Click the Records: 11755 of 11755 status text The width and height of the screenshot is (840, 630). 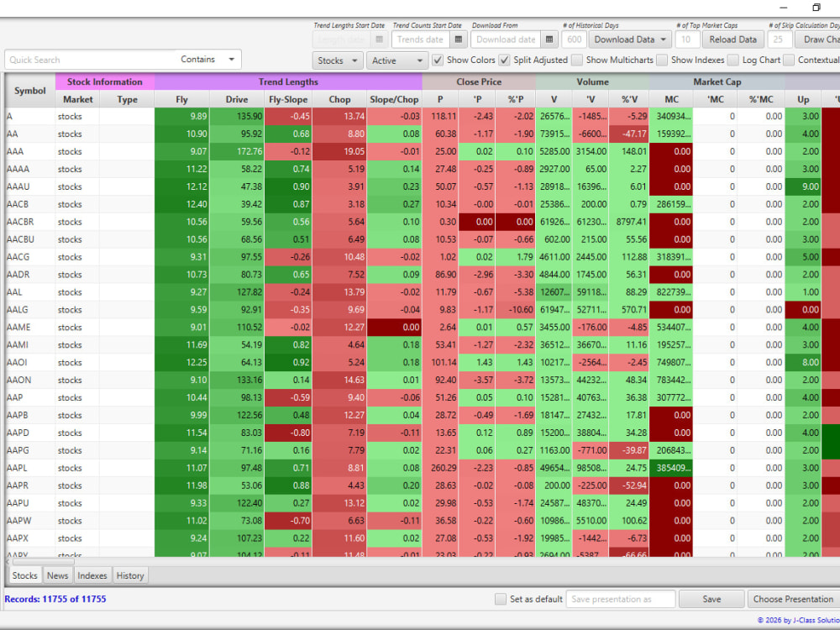coord(55,599)
